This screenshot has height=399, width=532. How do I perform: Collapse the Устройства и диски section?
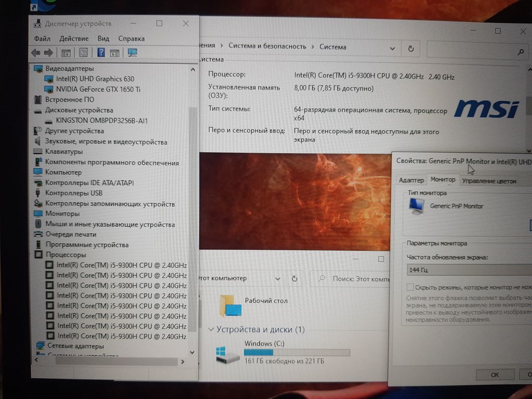coord(211,329)
